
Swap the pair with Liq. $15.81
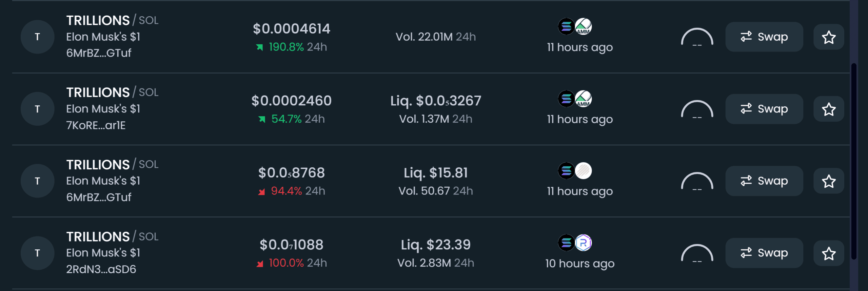point(764,181)
